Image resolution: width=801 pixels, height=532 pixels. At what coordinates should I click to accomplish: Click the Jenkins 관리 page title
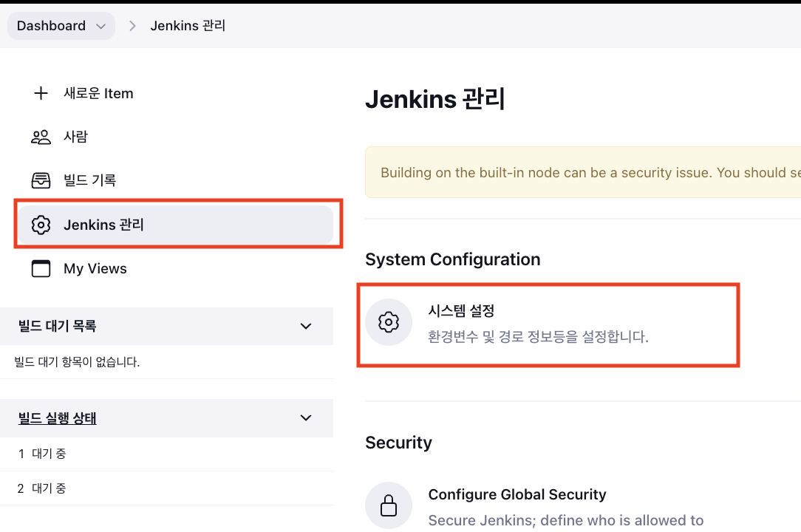(435, 98)
